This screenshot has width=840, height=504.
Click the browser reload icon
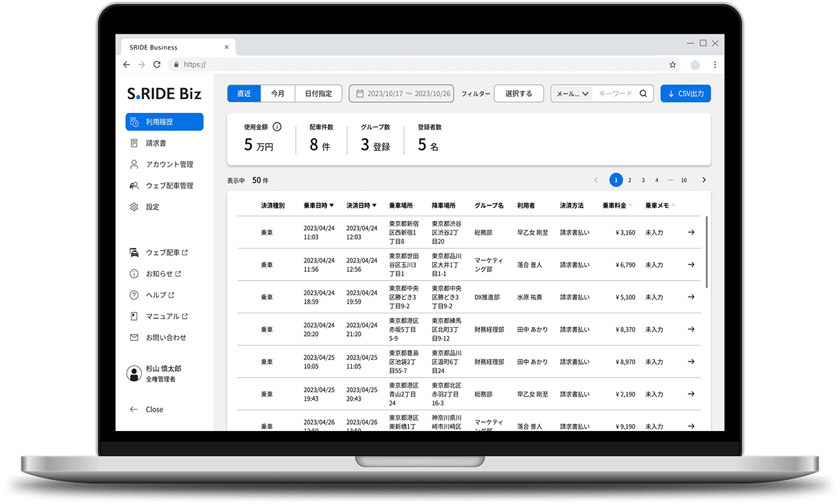pos(157,65)
